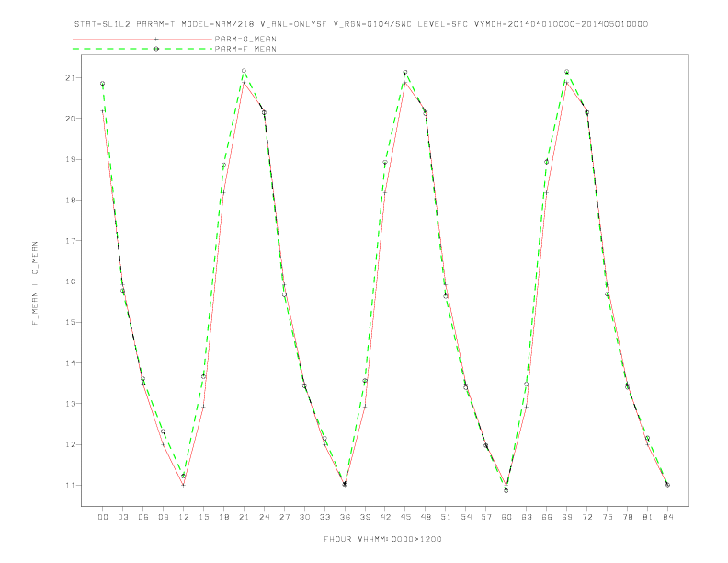Viewport: 728px width, 563px height.
Task: Click x-axis forecast hour label 78
Action: 627,517
